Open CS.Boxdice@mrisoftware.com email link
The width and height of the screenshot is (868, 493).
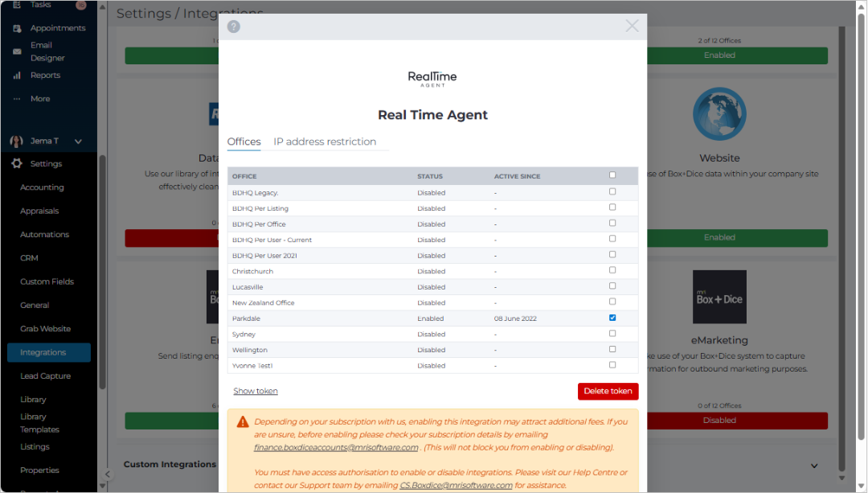[x=457, y=485]
